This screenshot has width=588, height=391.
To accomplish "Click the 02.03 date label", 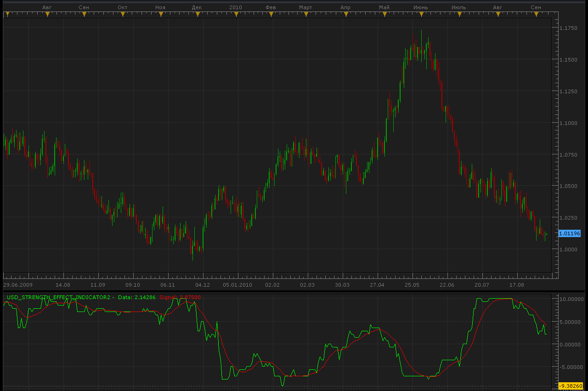I will coord(307,285).
